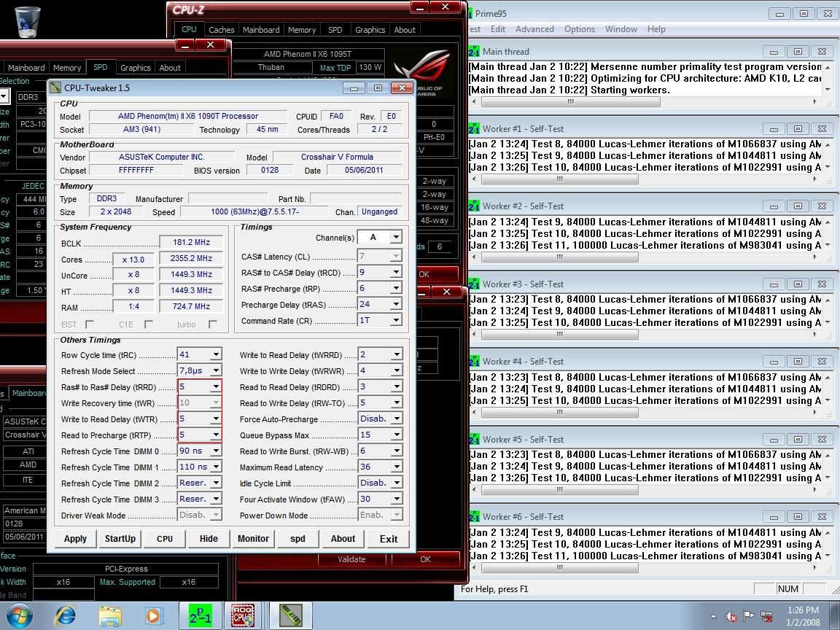Click Validate button in CPU-Z
Viewport: 840px width, 630px height.
(351, 559)
